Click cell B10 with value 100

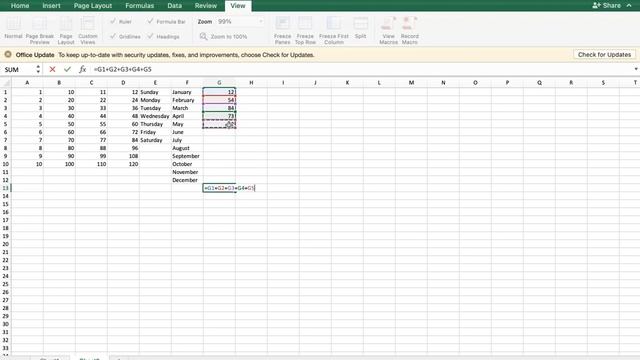tap(59, 164)
